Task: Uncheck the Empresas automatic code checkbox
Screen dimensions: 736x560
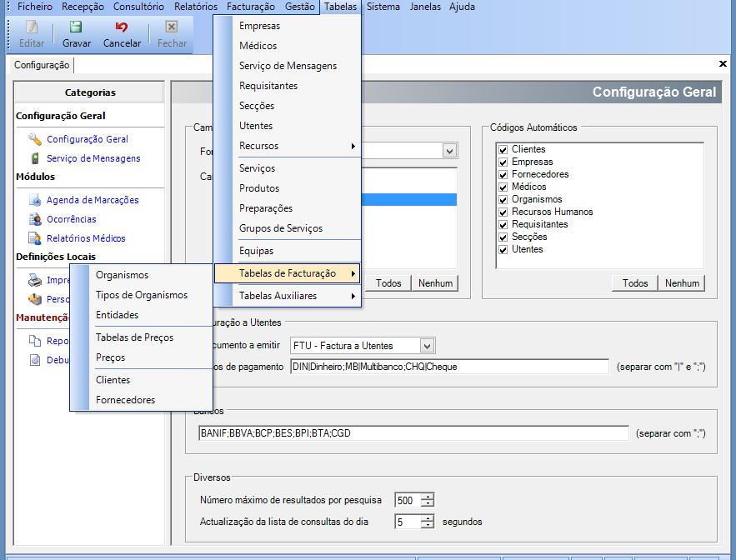Action: tap(503, 162)
